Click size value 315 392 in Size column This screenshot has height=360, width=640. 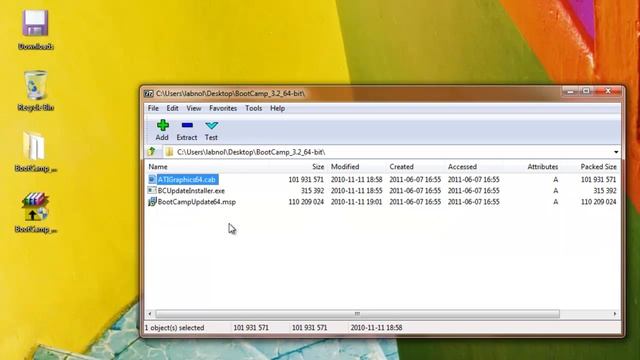tap(312, 191)
